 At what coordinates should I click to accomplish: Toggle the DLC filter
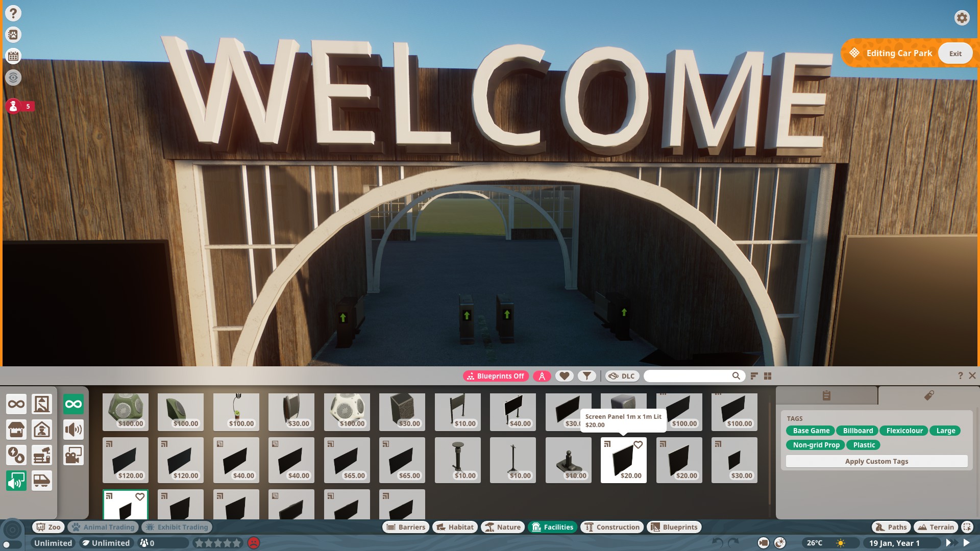622,376
